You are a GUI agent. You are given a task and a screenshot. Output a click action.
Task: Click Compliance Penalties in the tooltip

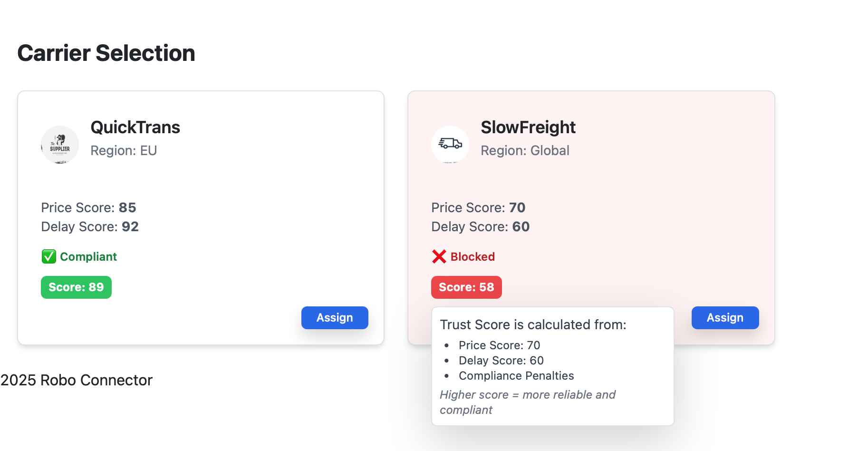click(516, 376)
